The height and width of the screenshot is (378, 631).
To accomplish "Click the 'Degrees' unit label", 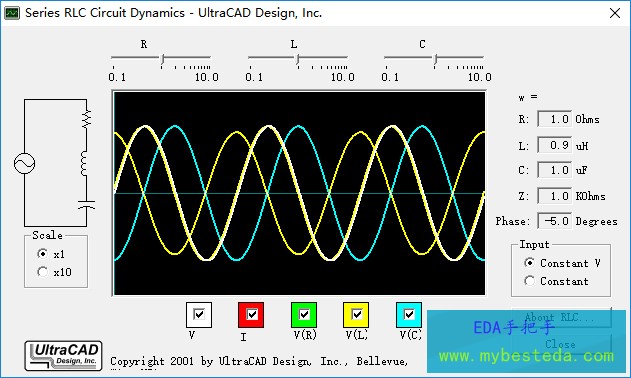I will 596,221.
